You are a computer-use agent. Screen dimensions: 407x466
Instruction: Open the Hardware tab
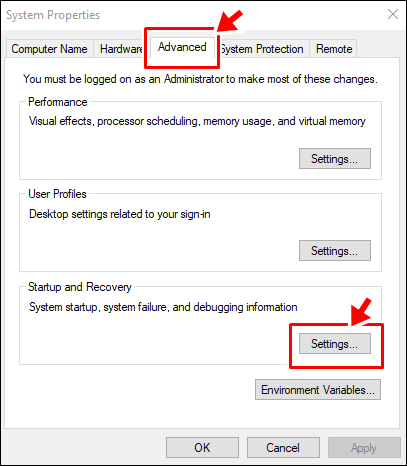coord(121,49)
